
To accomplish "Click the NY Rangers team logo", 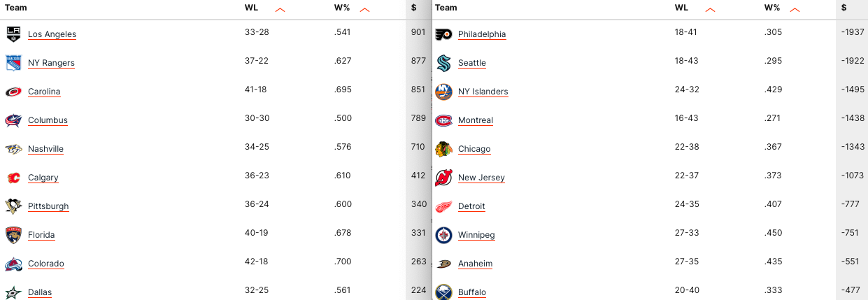I will (x=13, y=62).
